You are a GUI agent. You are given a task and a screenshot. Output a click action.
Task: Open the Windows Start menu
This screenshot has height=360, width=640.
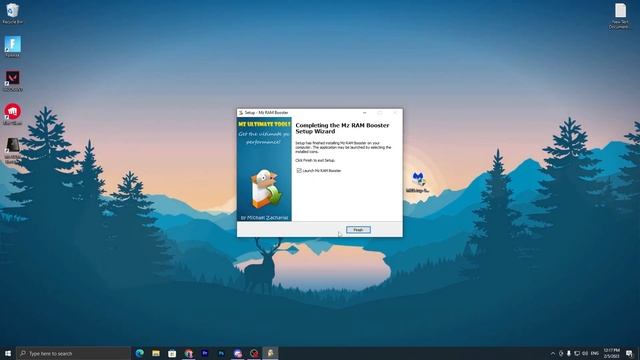(x=8, y=353)
